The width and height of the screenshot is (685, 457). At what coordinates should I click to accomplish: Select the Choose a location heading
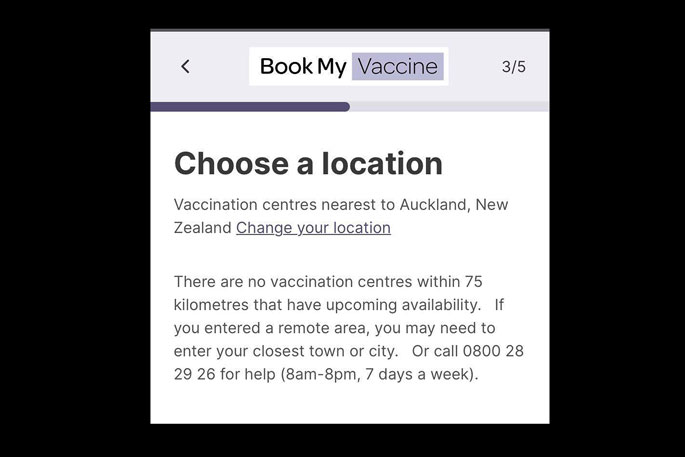(x=308, y=163)
